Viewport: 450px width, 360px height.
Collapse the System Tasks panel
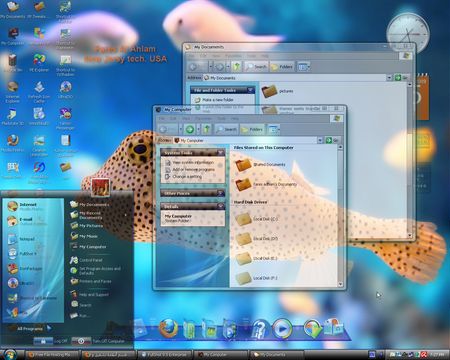pos(220,153)
